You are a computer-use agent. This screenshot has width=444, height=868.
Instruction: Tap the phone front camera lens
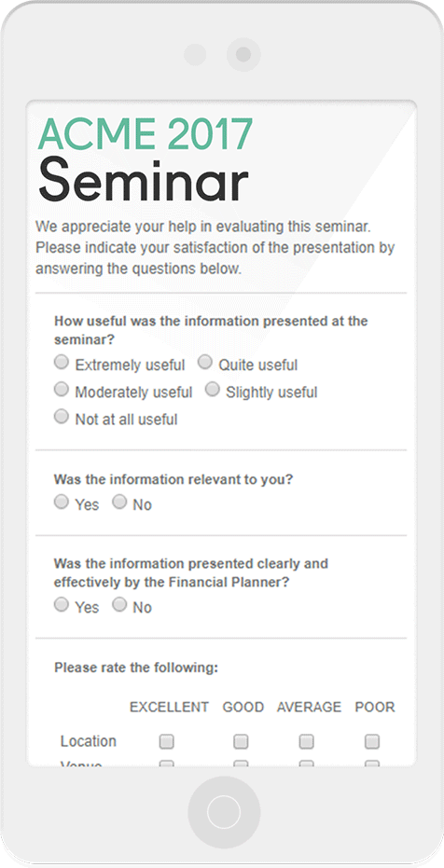click(243, 55)
